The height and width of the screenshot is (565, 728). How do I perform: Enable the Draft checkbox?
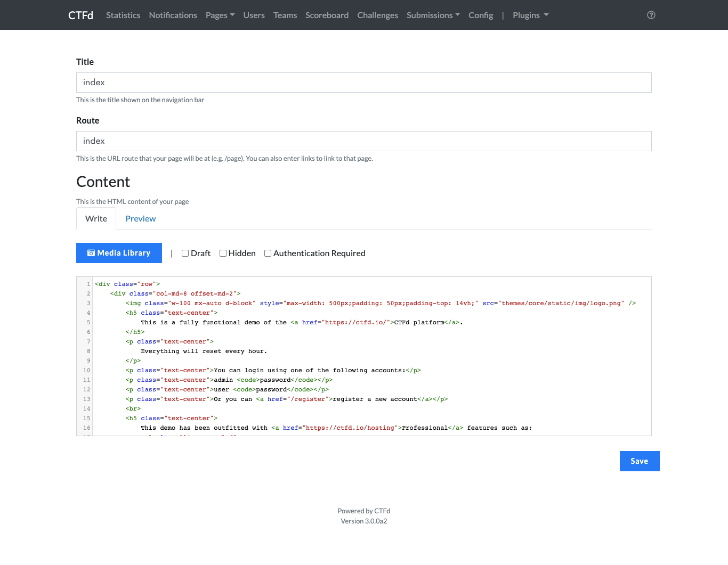[185, 253]
